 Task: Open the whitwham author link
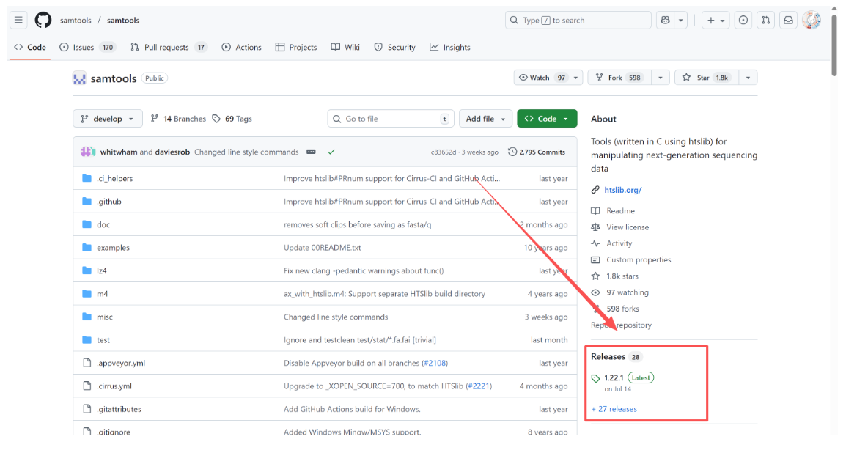(x=119, y=152)
